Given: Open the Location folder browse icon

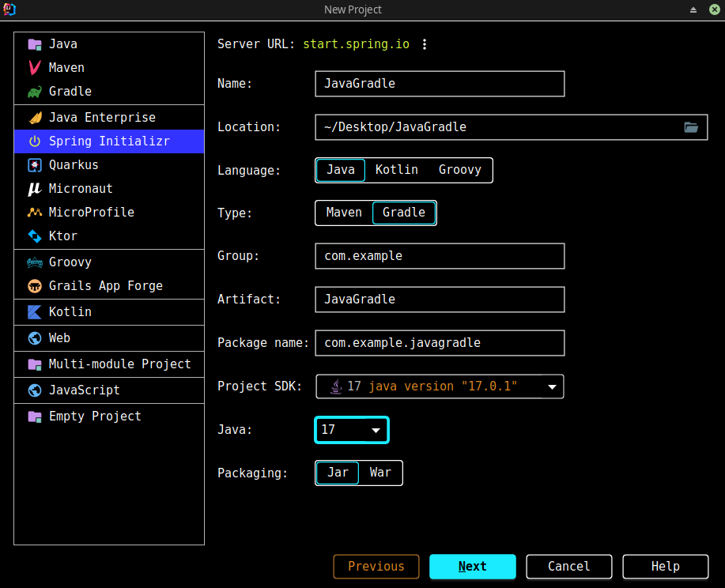Looking at the screenshot, I should pos(691,127).
